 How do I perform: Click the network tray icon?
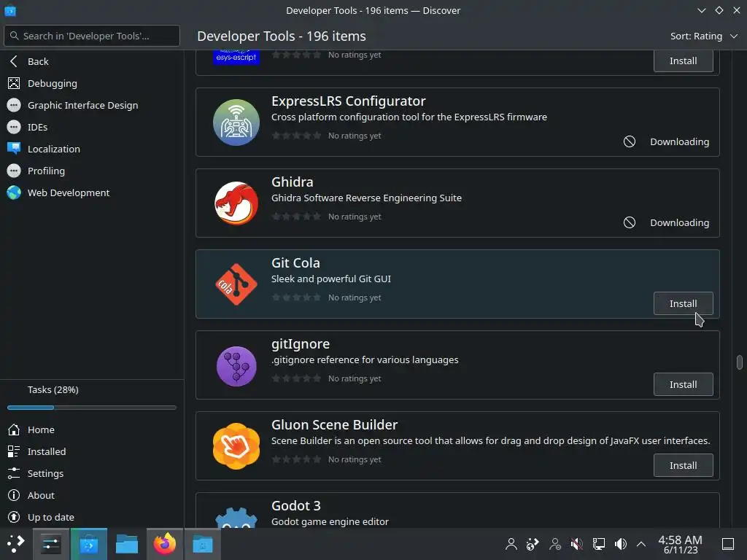(x=598, y=544)
